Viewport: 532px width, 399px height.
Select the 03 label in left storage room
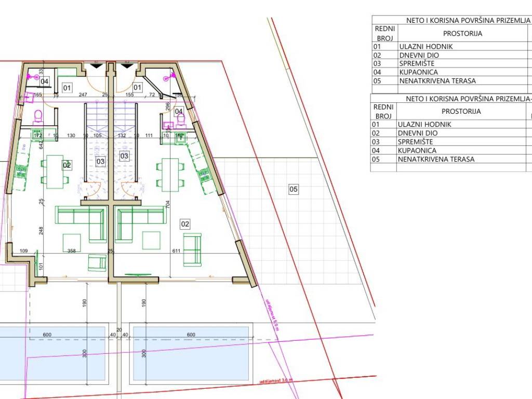click(x=100, y=161)
